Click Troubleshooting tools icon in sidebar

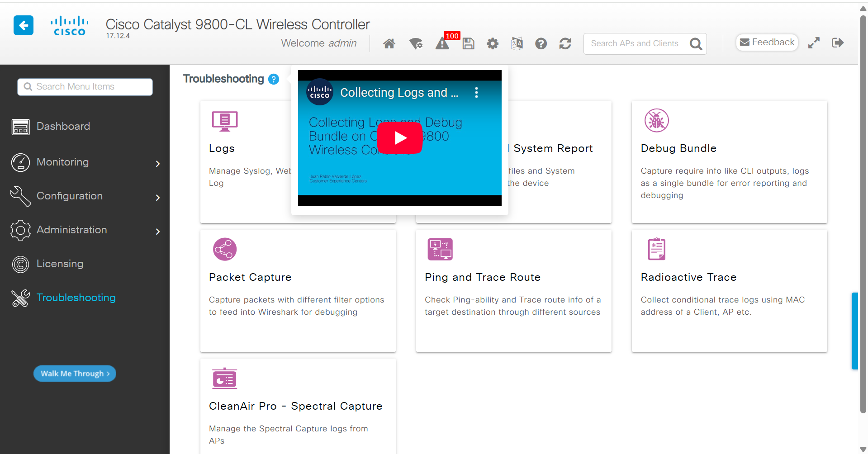coord(20,298)
